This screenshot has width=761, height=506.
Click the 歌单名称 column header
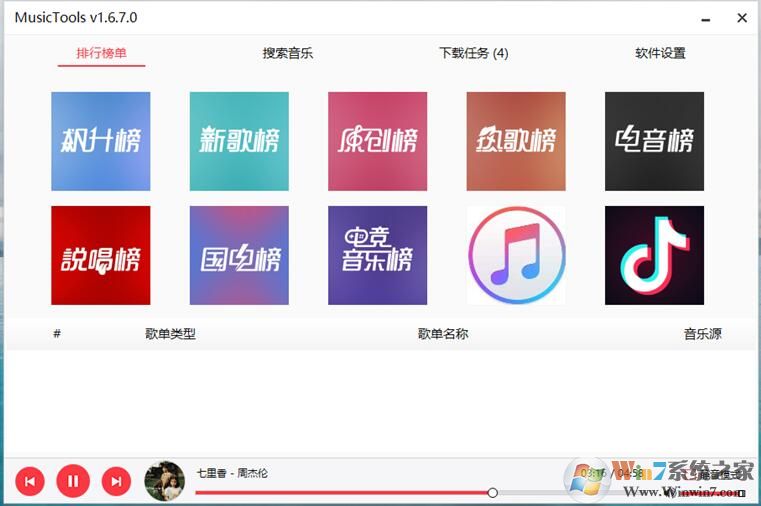443,334
